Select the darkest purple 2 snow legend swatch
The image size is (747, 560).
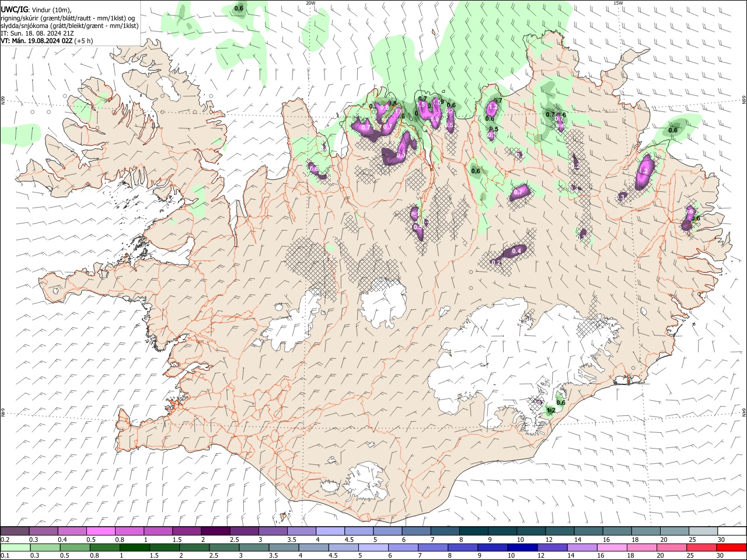coord(215,531)
